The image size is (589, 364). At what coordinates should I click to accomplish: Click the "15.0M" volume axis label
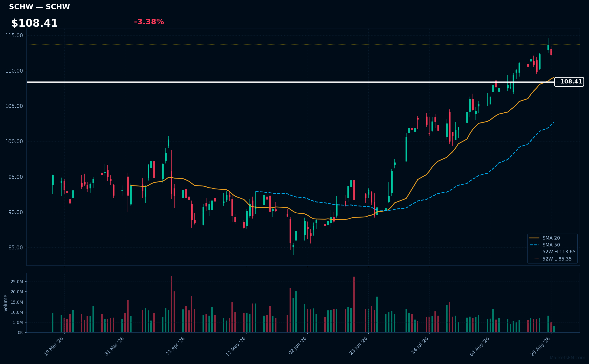pos(17,302)
